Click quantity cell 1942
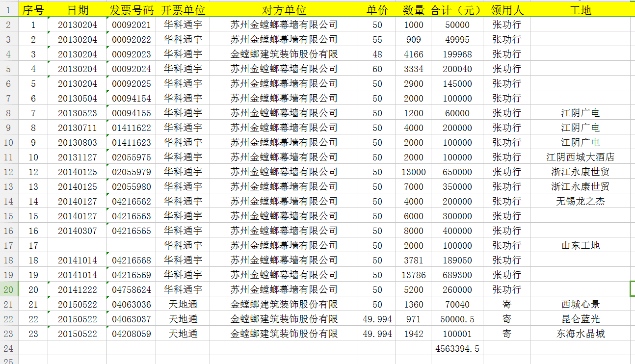 pos(414,334)
